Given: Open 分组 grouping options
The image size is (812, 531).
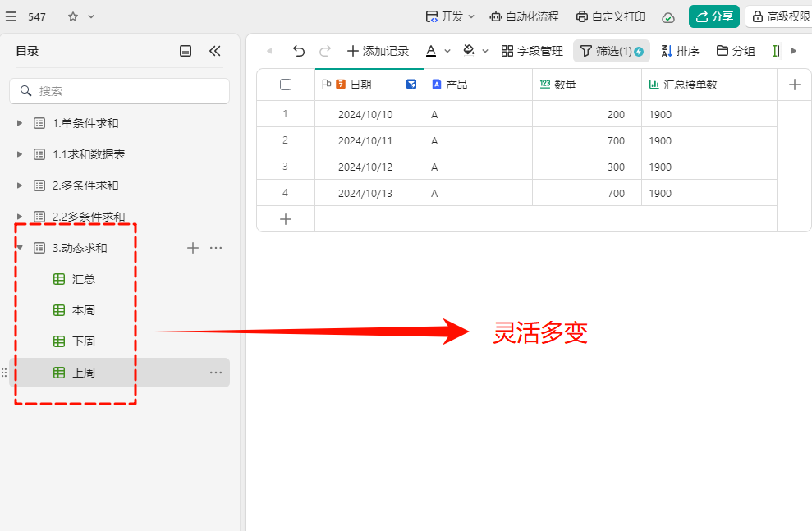Looking at the screenshot, I should pos(736,51).
